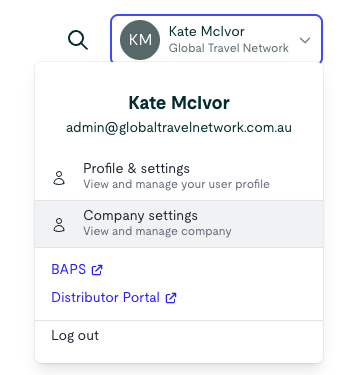The height and width of the screenshot is (375, 363).
Task: Click the external link icon beside BAPS
Action: (97, 270)
